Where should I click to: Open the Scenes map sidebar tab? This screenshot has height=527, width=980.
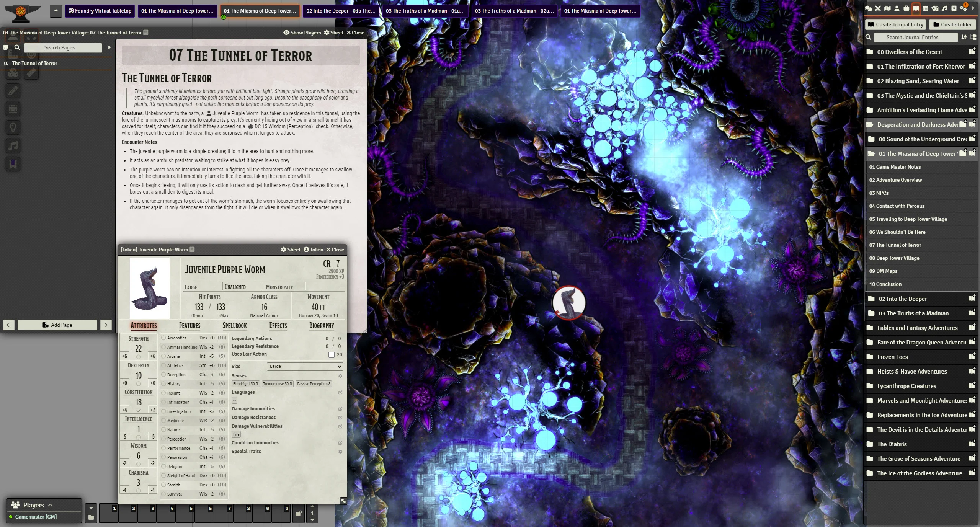coord(887,8)
